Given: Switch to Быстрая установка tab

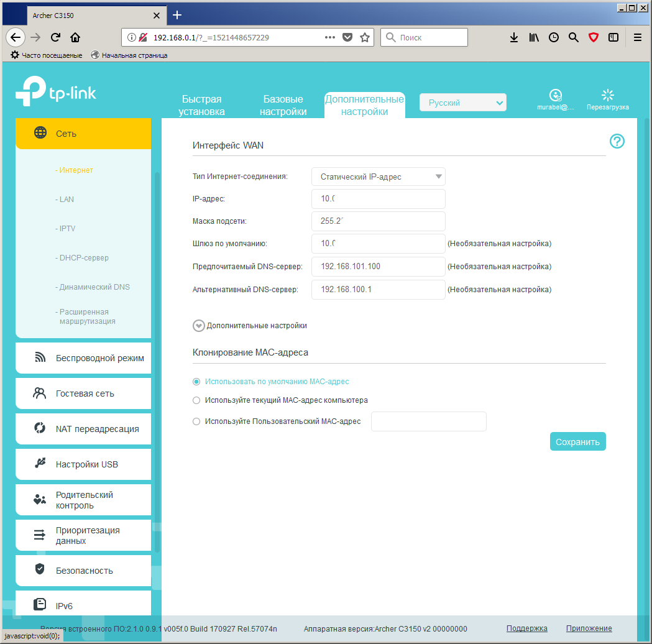Looking at the screenshot, I should [201, 106].
